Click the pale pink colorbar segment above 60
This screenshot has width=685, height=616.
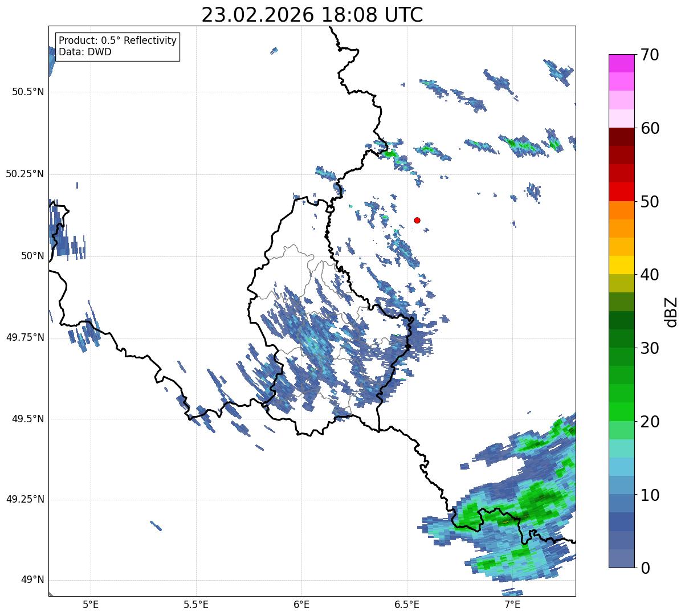coord(622,119)
